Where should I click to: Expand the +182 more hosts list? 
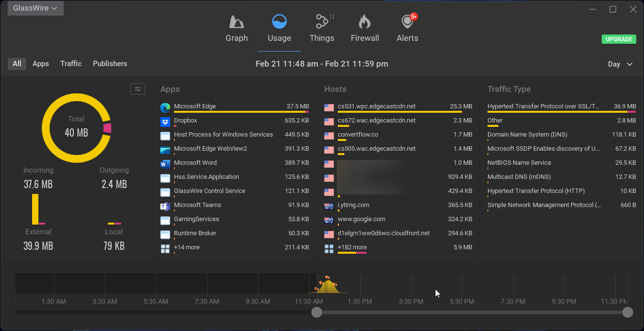pyautogui.click(x=352, y=247)
